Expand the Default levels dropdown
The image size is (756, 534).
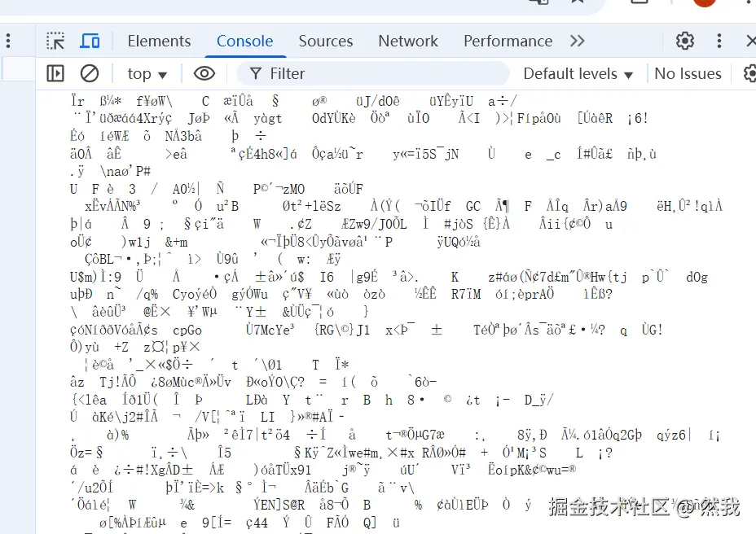click(578, 73)
